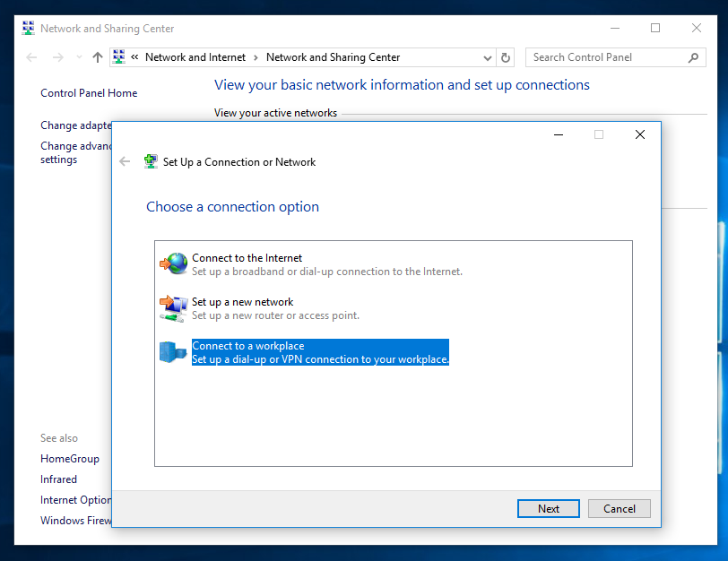Viewport: 728px width, 561px height.
Task: Click Network and Sharing Center breadcrumb
Action: point(333,57)
